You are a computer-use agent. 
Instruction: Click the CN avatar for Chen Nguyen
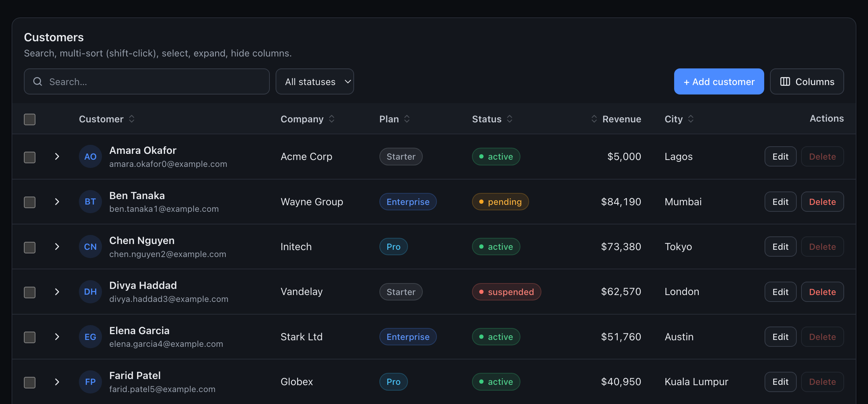tap(90, 247)
